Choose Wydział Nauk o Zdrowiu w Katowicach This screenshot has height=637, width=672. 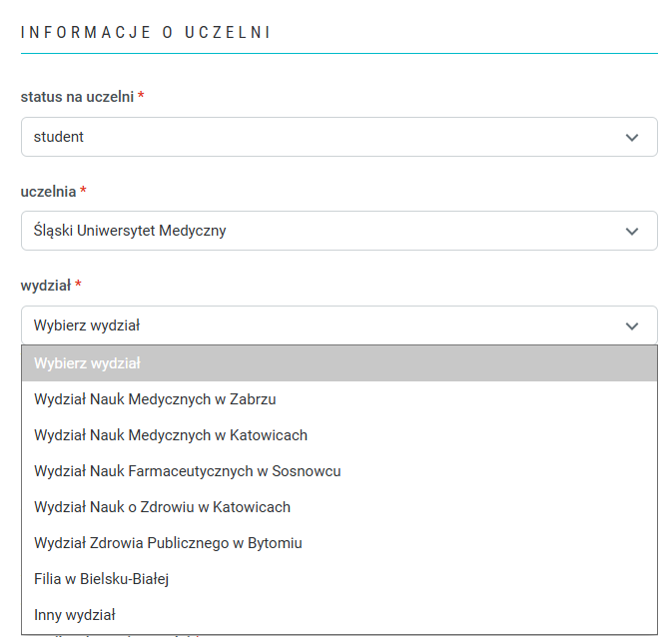(162, 507)
